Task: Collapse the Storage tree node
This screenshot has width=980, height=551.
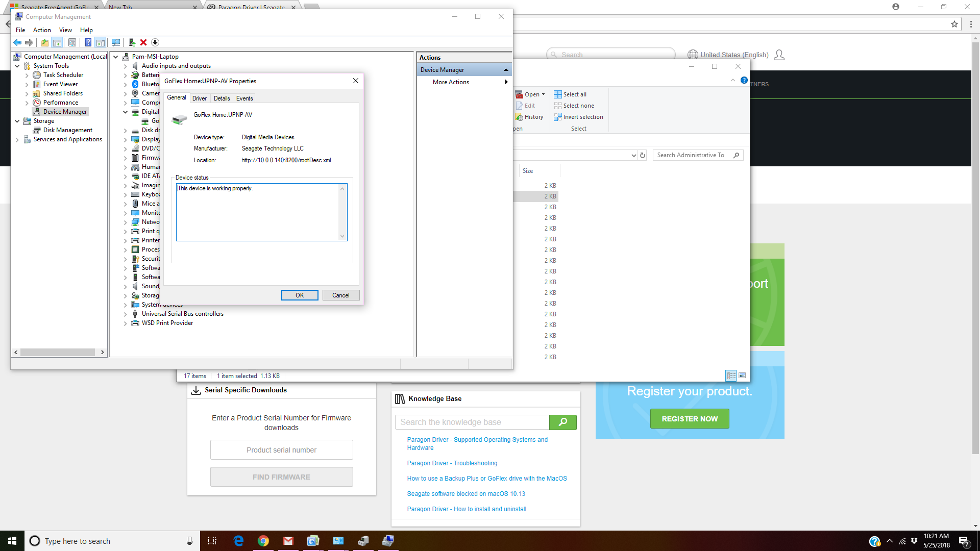Action: [x=17, y=121]
